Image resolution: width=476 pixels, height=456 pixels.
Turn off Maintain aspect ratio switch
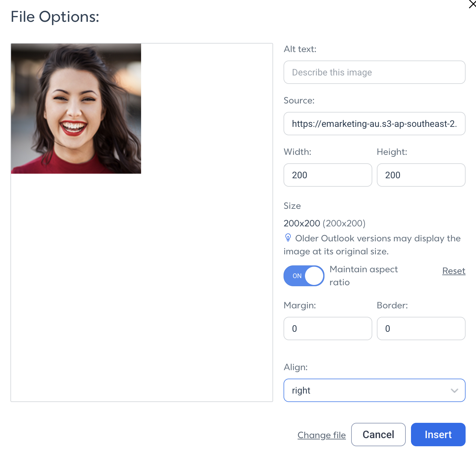304,276
